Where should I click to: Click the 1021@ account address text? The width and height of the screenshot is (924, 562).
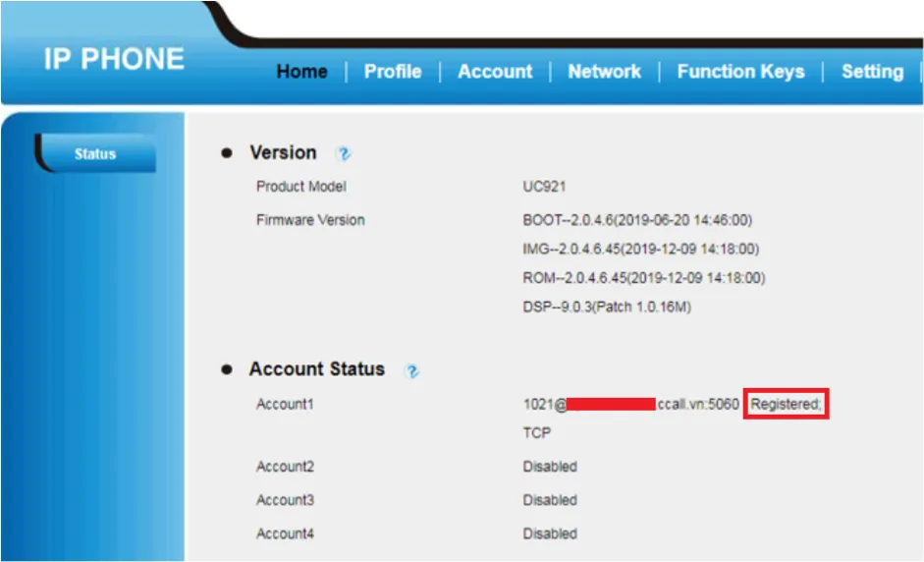630,404
